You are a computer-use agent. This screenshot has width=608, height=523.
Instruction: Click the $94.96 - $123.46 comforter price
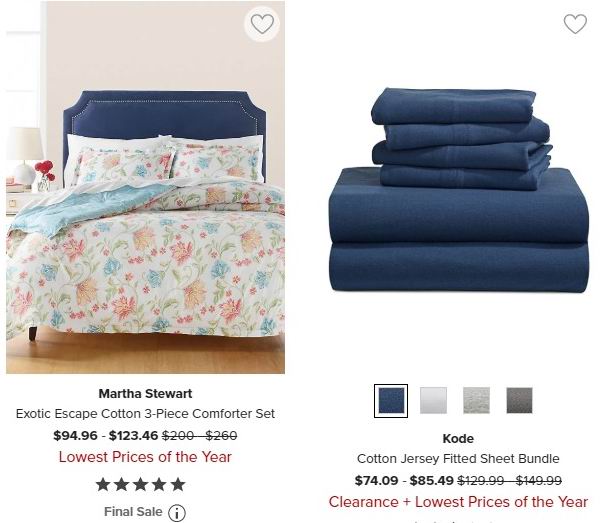pos(106,435)
